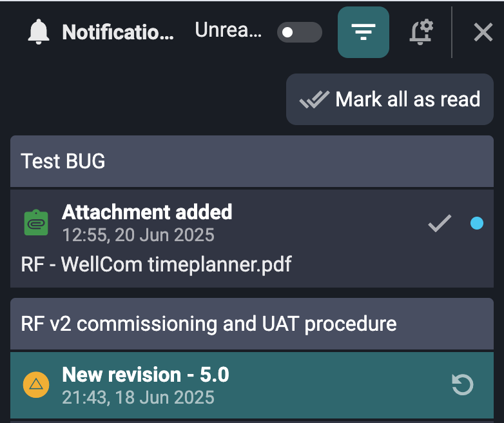The height and width of the screenshot is (423, 504).
Task: Click the double-check icon in Mark all as read
Action: (314, 100)
